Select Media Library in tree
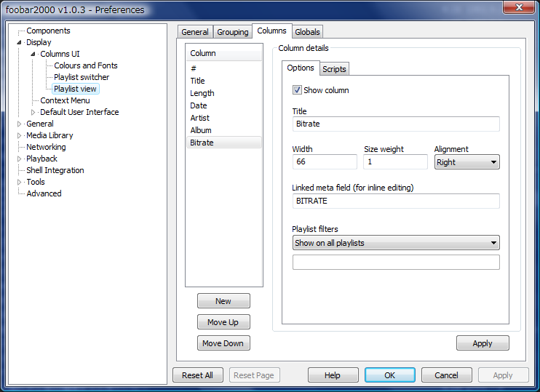The image size is (540, 392). [49, 135]
